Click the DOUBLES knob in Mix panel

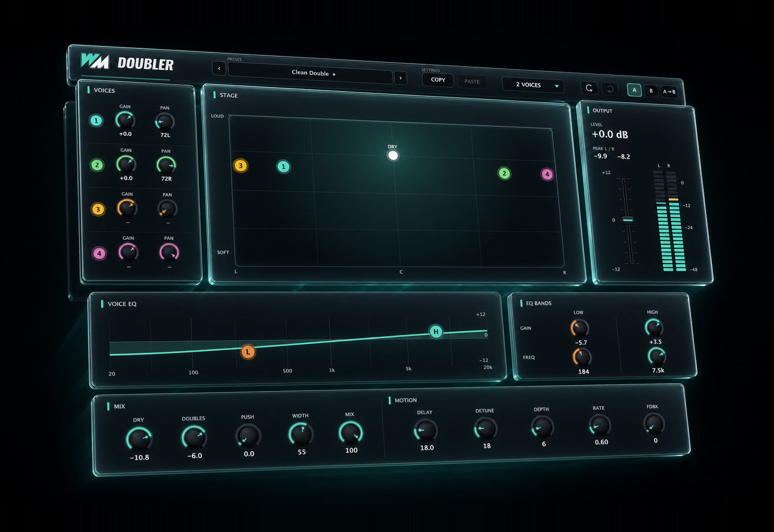tap(194, 437)
